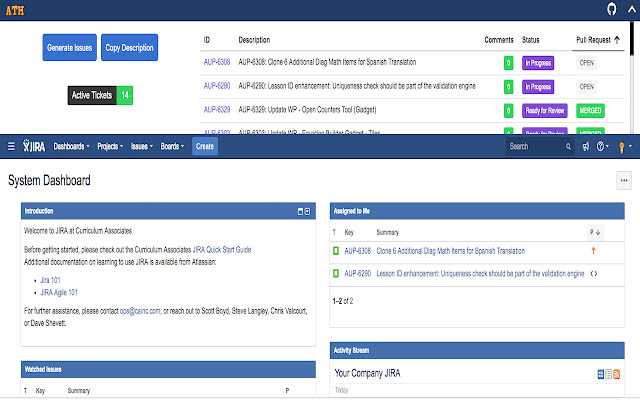640x400 pixels.
Task: Open the AUP-6290 ID link in ATH table
Action: point(217,86)
